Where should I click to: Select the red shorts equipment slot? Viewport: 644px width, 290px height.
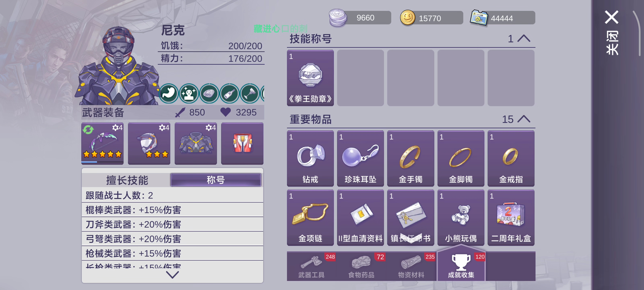tap(242, 143)
